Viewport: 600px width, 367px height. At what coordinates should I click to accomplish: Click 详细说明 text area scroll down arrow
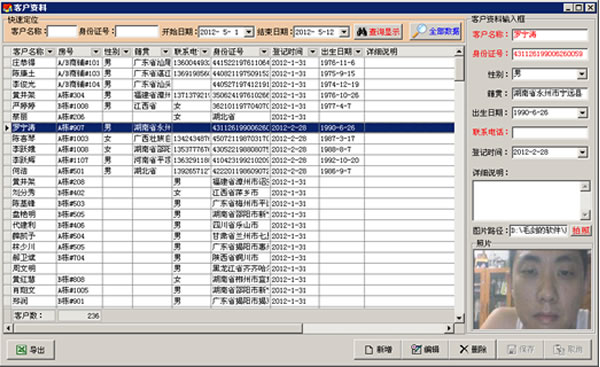[585, 215]
